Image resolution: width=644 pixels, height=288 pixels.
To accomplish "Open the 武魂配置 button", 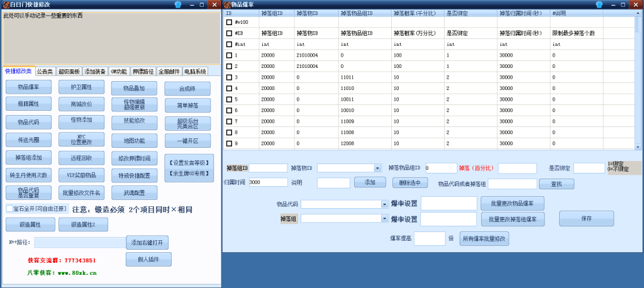I will 135,192.
